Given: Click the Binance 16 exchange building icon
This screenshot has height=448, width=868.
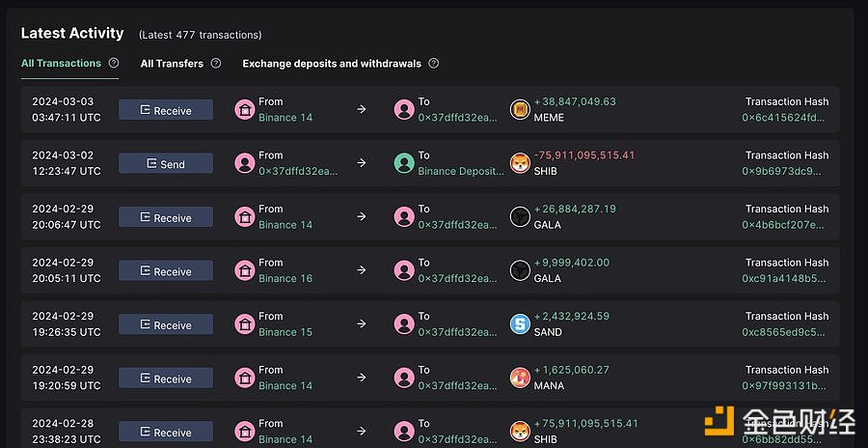Looking at the screenshot, I should coord(245,270).
